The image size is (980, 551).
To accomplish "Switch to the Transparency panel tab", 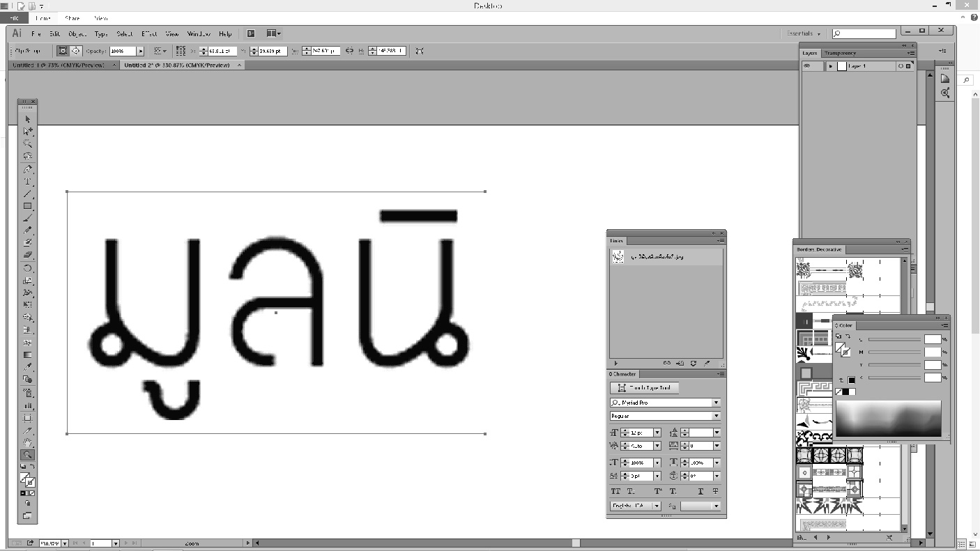I will pyautogui.click(x=839, y=53).
